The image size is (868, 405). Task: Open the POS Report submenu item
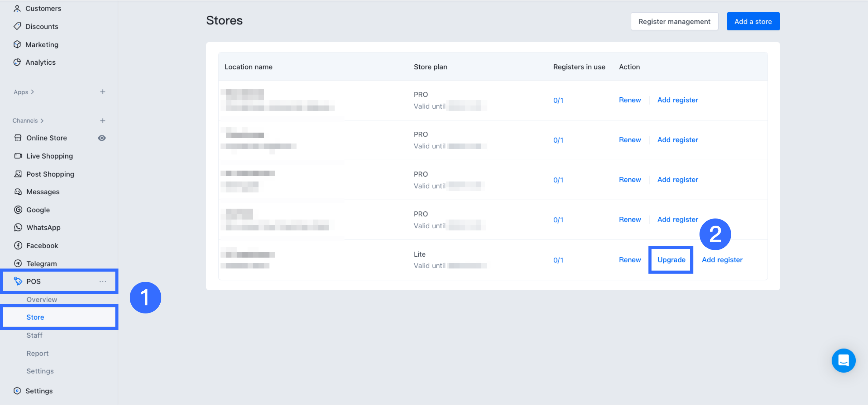click(x=37, y=353)
